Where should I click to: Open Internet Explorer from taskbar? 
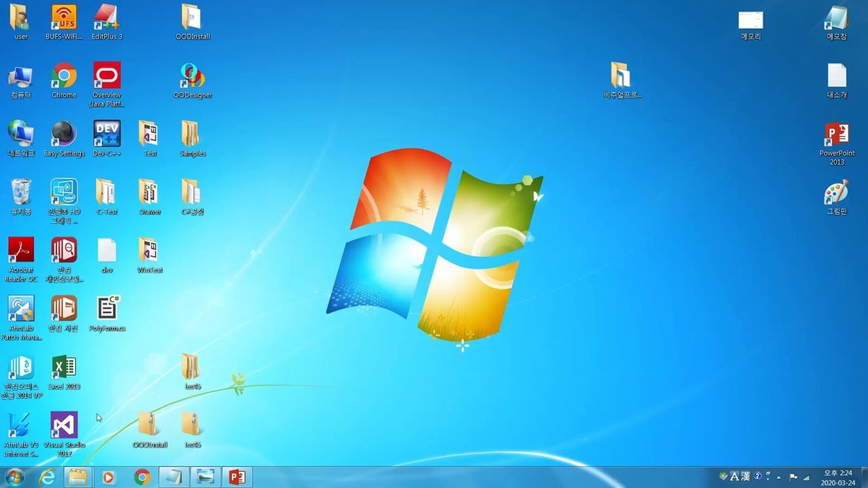point(47,477)
